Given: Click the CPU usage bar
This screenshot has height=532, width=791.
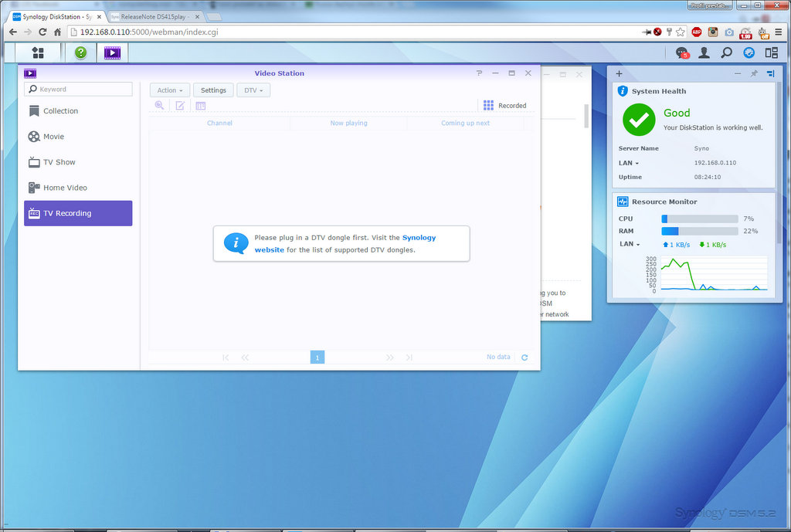Looking at the screenshot, I should [700, 219].
